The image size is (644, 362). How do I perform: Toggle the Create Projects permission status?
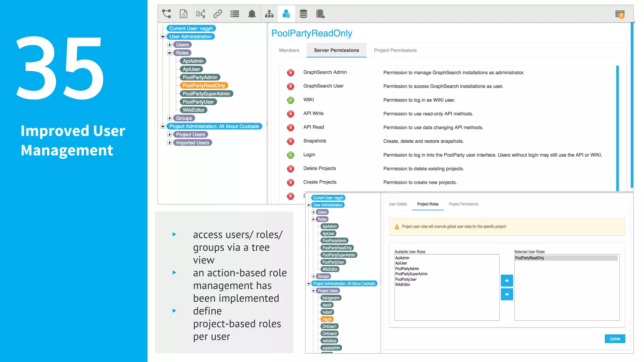[x=291, y=183]
